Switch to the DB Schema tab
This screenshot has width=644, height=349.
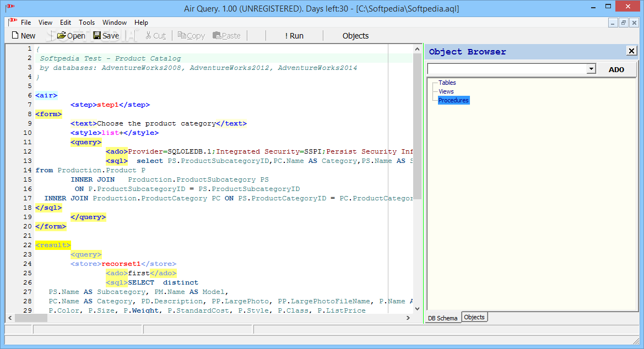click(x=442, y=318)
